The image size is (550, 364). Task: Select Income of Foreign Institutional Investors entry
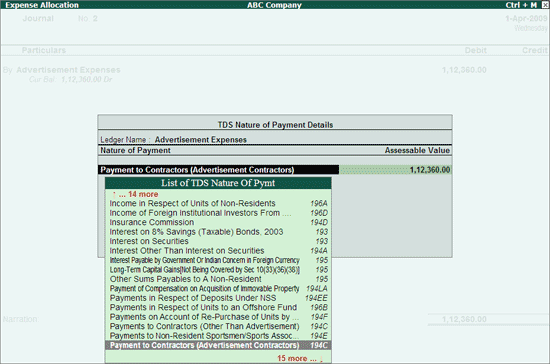click(218, 213)
